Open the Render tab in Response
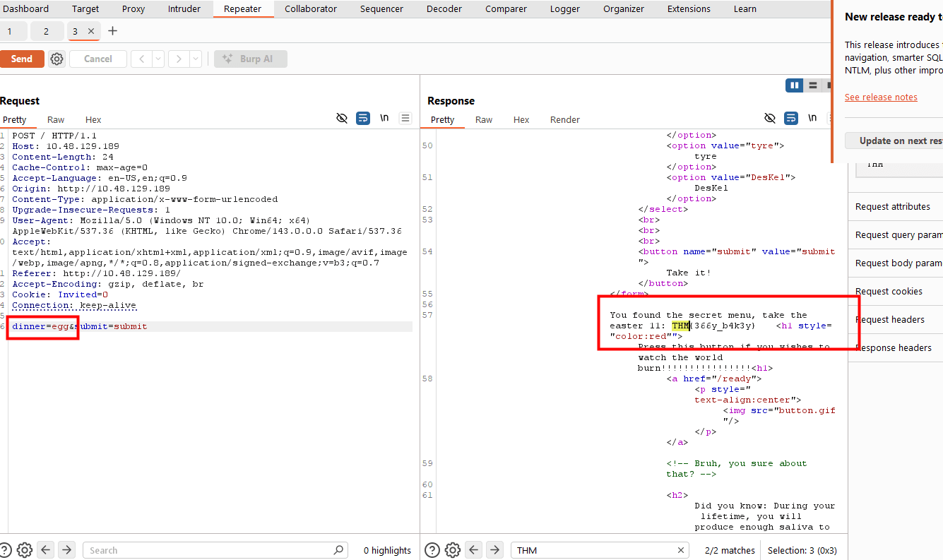943x560 pixels. [x=564, y=120]
